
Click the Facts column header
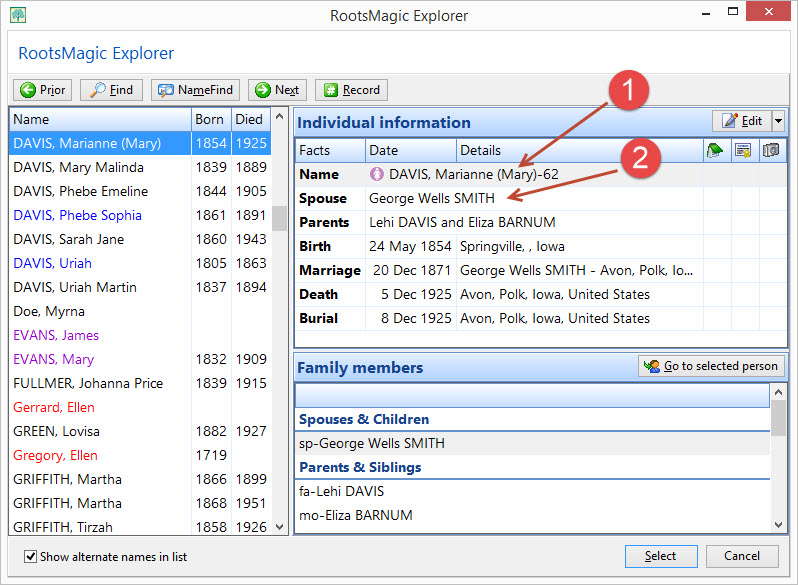330,150
